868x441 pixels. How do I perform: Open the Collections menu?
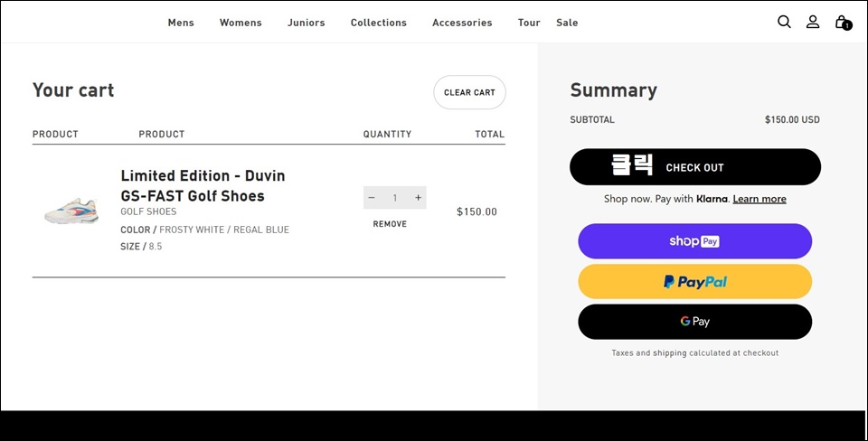(x=379, y=23)
